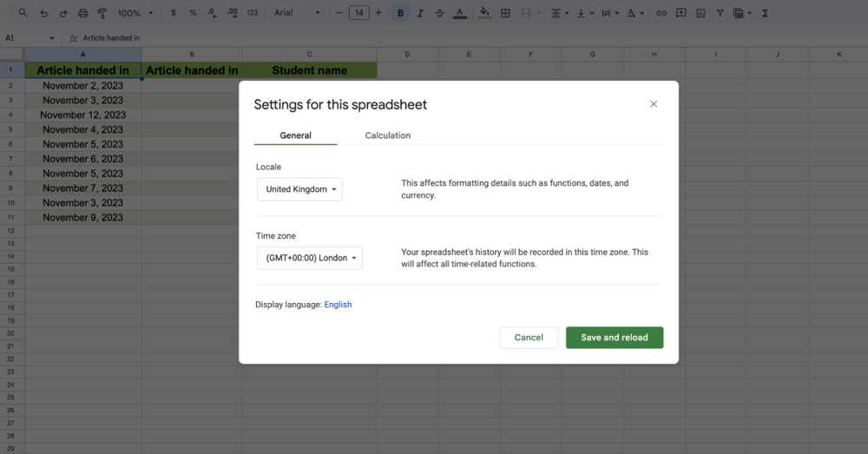868x454 pixels.
Task: Click the print icon in toolbar
Action: [x=82, y=13]
